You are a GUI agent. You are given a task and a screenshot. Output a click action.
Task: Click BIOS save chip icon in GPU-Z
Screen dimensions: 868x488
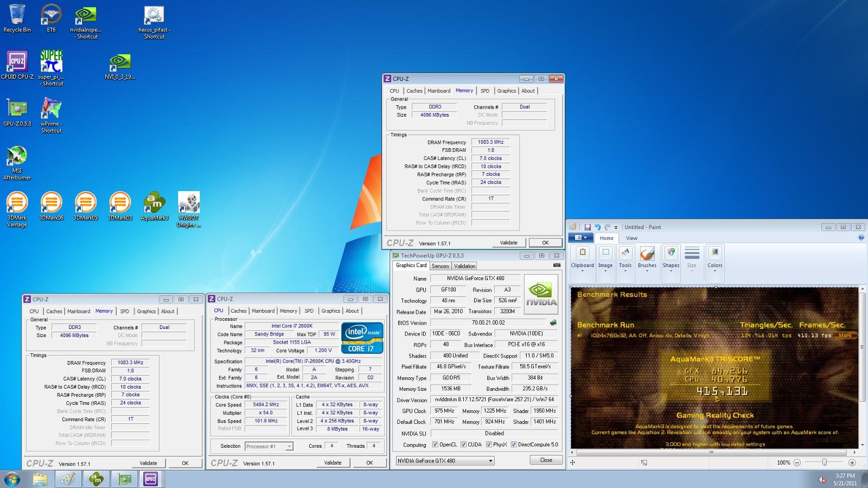[553, 322]
